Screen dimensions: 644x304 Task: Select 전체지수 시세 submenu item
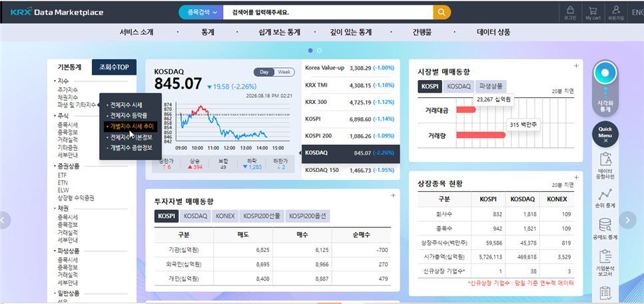coord(126,105)
